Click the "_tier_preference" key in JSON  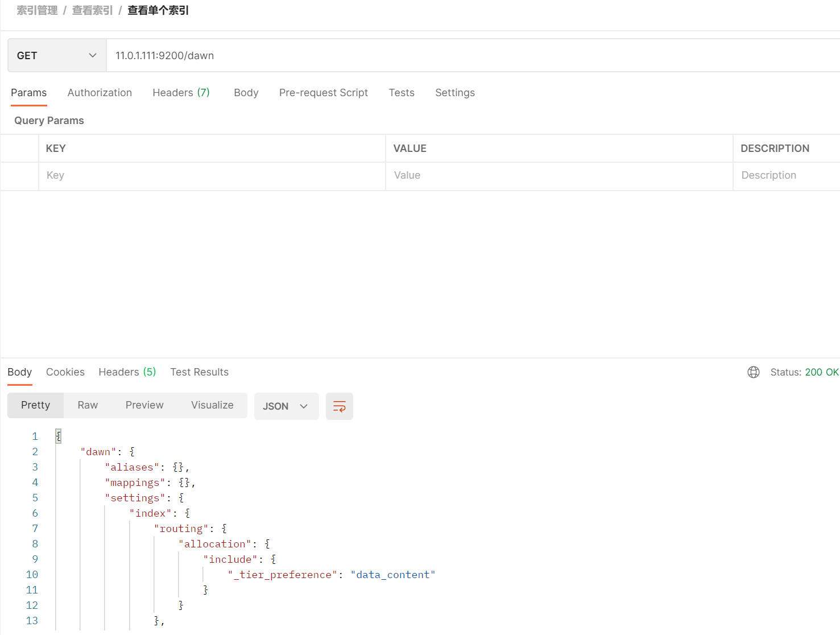283,575
